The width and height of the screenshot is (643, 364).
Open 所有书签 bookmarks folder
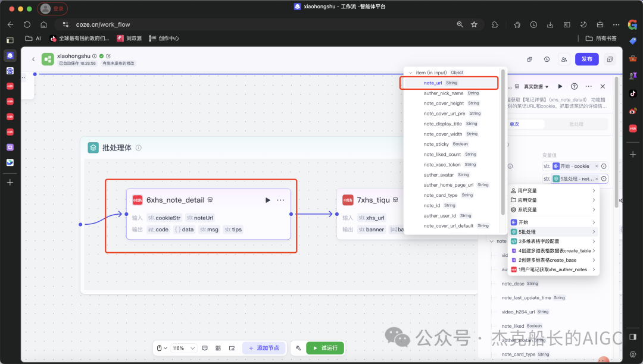[601, 39]
